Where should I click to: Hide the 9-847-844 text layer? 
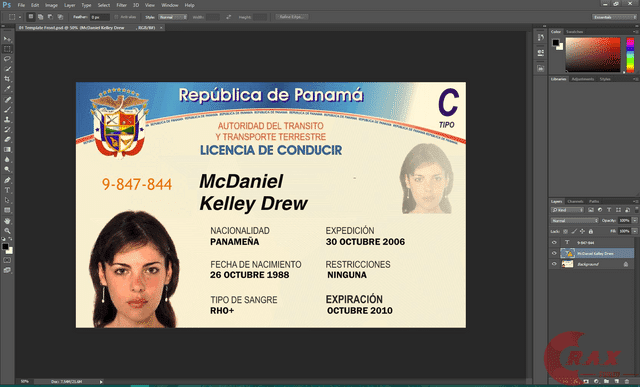[x=554, y=242]
